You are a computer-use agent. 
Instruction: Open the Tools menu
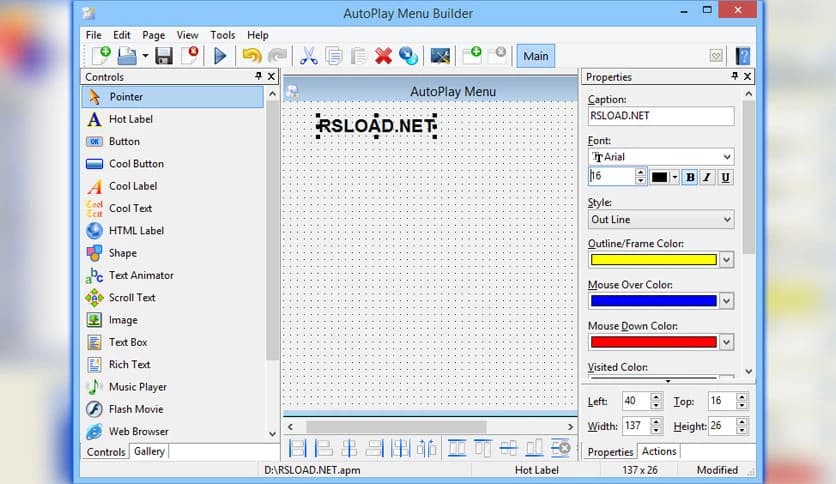coord(222,35)
